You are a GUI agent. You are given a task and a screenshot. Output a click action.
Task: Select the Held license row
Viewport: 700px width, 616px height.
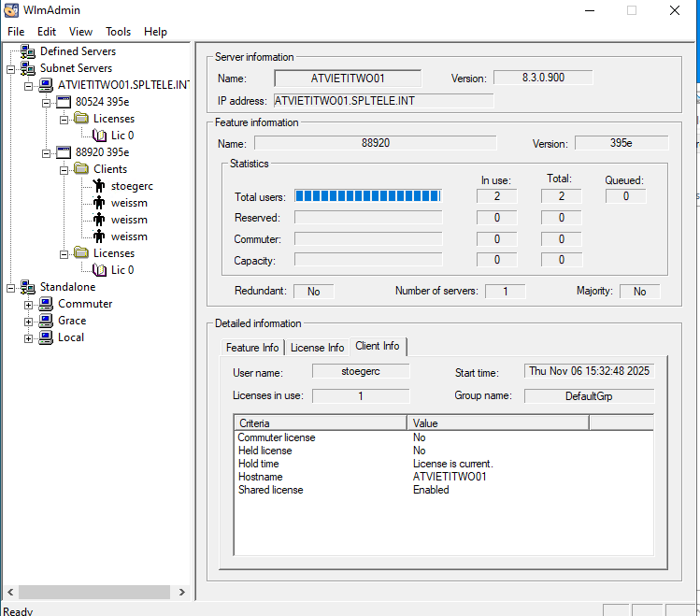(444, 451)
